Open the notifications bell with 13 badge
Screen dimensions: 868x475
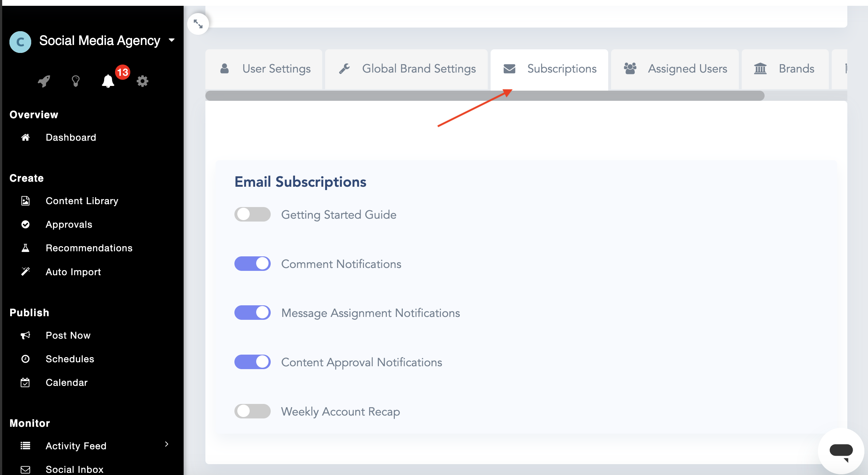[x=108, y=81]
